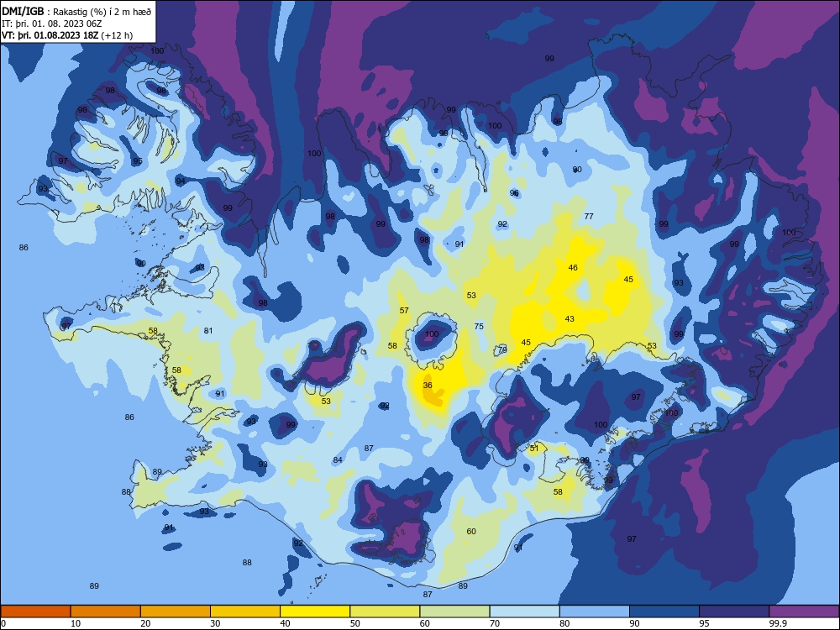This screenshot has height=630, width=840.
Task: Click the legend swatch between 50 and 60
Action: 385,612
